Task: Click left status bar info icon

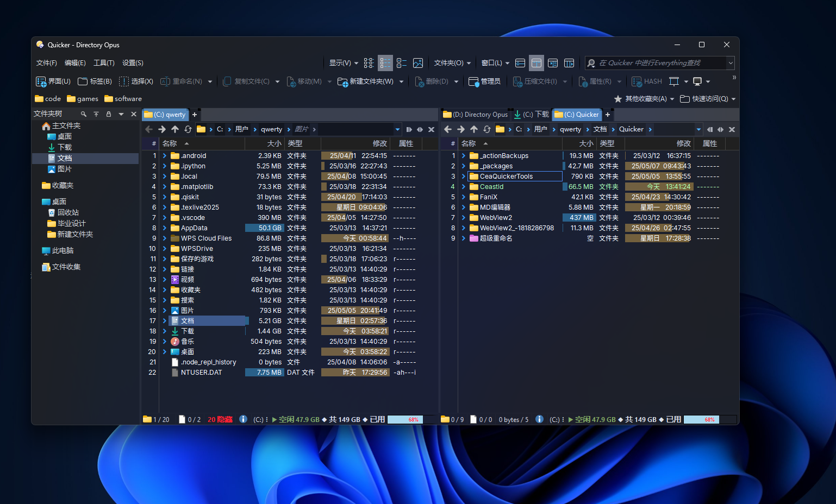Action: (x=243, y=419)
